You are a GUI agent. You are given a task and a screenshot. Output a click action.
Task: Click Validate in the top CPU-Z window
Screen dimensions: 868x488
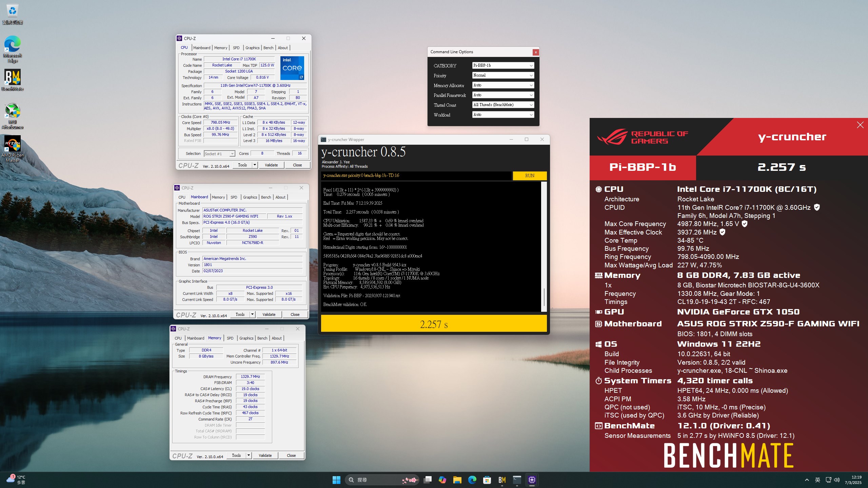tap(271, 165)
